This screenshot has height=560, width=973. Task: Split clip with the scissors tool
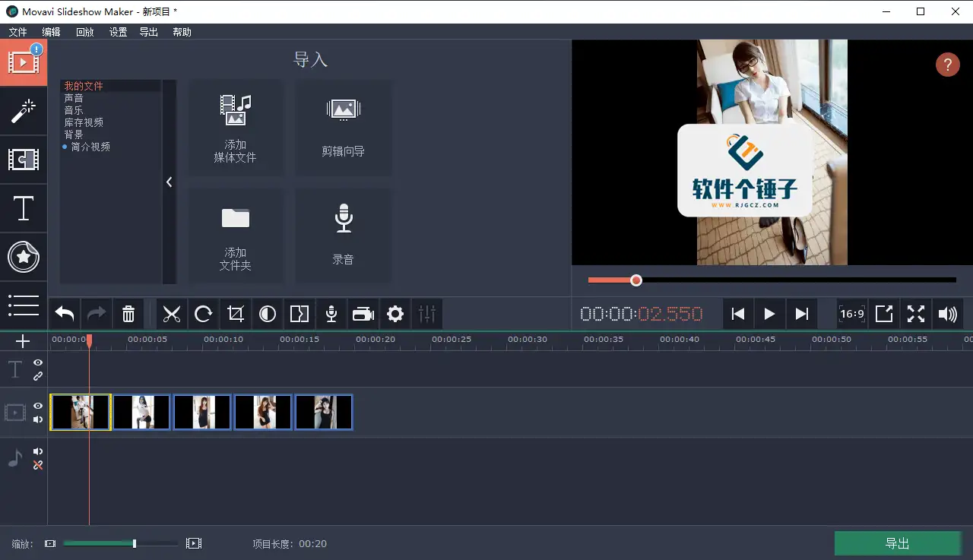point(172,314)
